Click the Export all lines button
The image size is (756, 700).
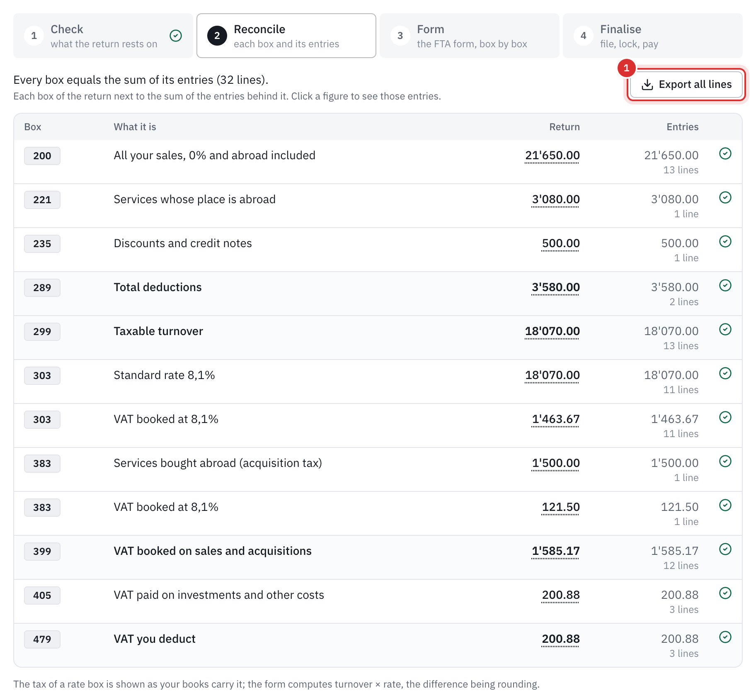[x=686, y=85]
